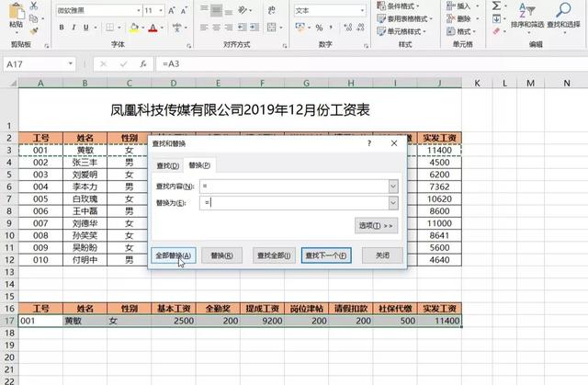Select the 替换 tab in dialog
Viewport: 588px width, 385px height.
(198, 165)
